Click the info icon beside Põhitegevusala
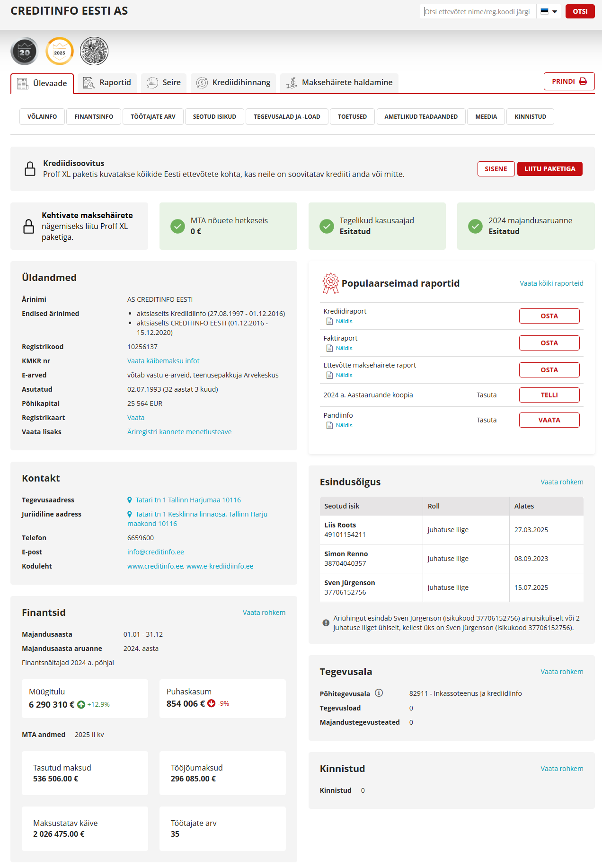This screenshot has height=868, width=602. coord(379,693)
